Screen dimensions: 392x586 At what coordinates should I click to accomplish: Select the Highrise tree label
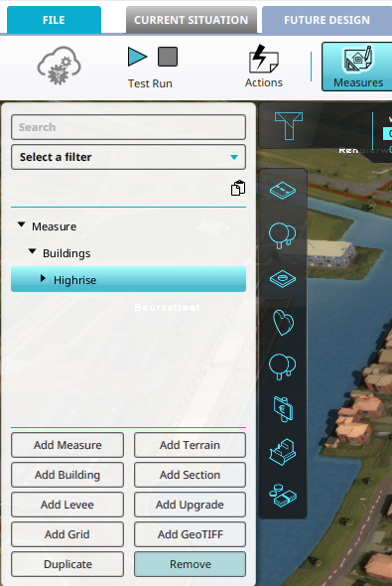(74, 280)
